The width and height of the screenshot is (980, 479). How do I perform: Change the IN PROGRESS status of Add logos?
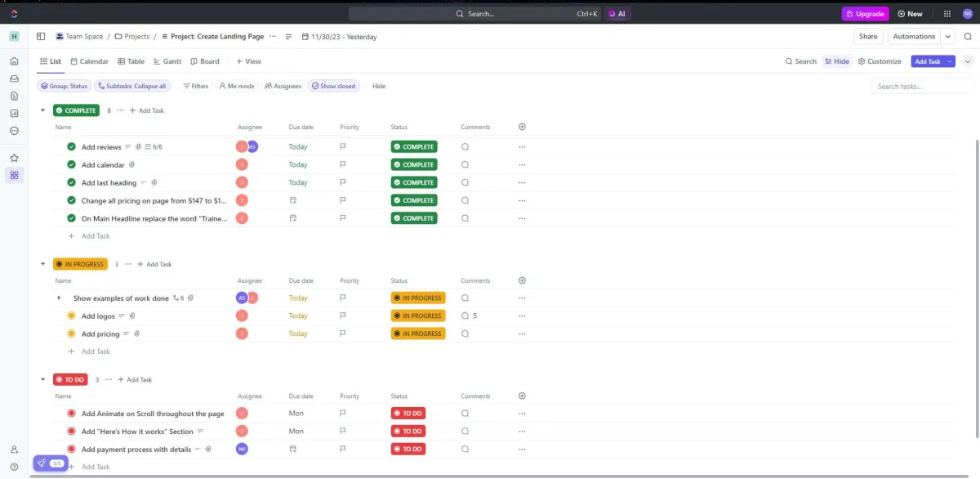(x=418, y=316)
